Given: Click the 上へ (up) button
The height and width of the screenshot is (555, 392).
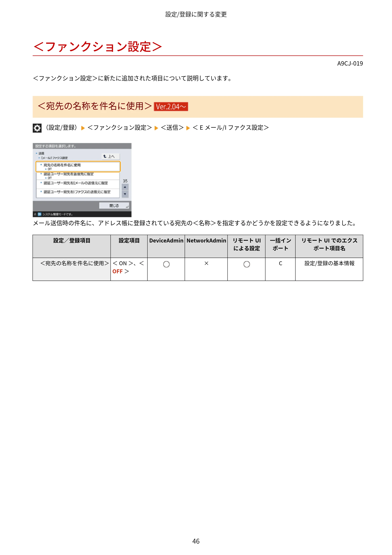Looking at the screenshot, I should [x=111, y=156].
